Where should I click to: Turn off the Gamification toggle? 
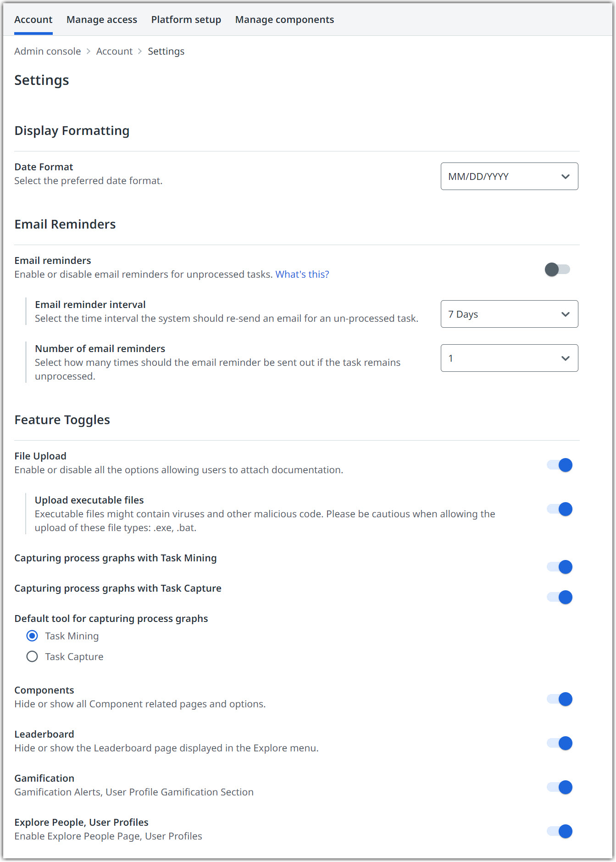(560, 787)
